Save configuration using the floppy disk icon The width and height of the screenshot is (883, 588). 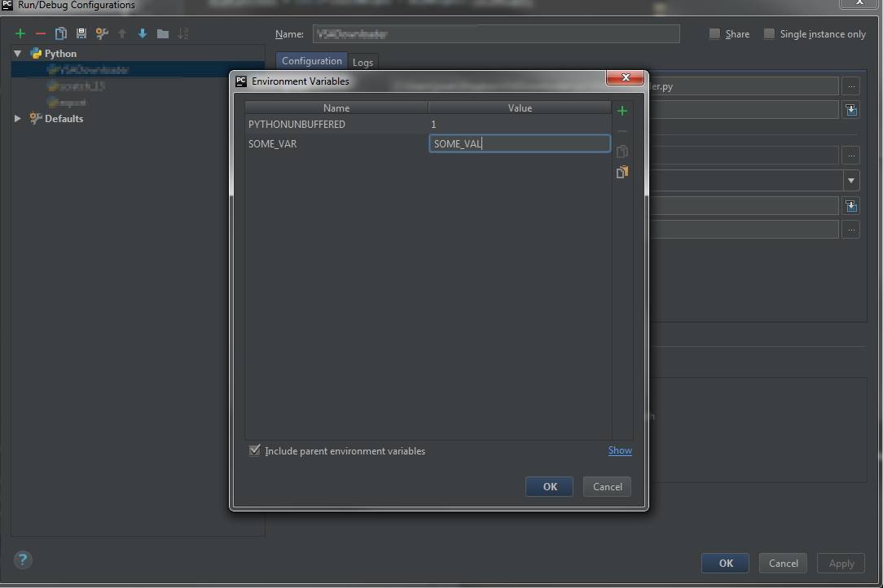[81, 33]
